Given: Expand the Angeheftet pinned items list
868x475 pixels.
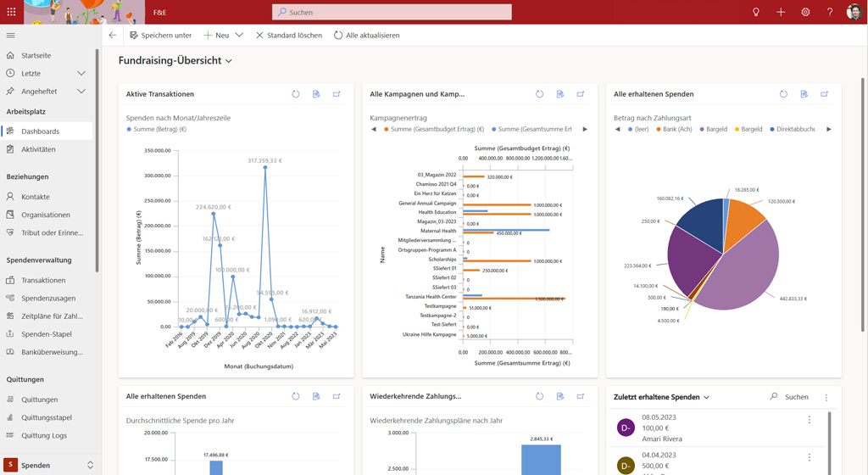Looking at the screenshot, I should click(x=81, y=92).
